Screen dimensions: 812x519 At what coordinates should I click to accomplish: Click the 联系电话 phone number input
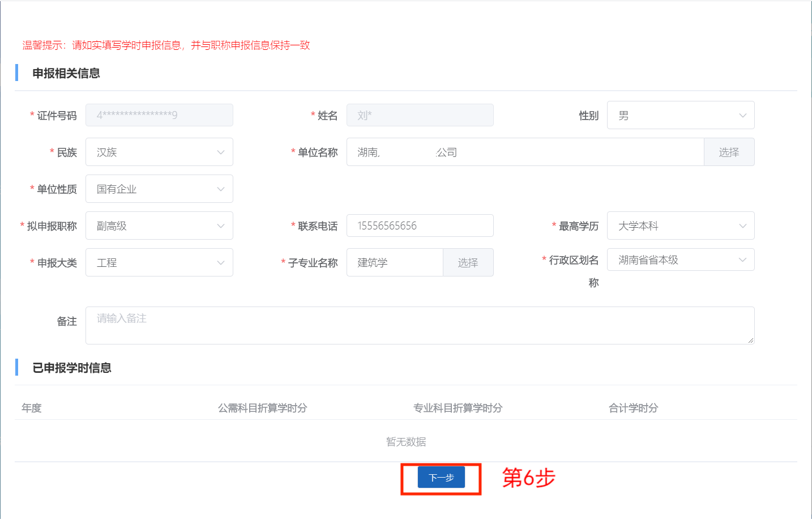pyautogui.click(x=420, y=226)
